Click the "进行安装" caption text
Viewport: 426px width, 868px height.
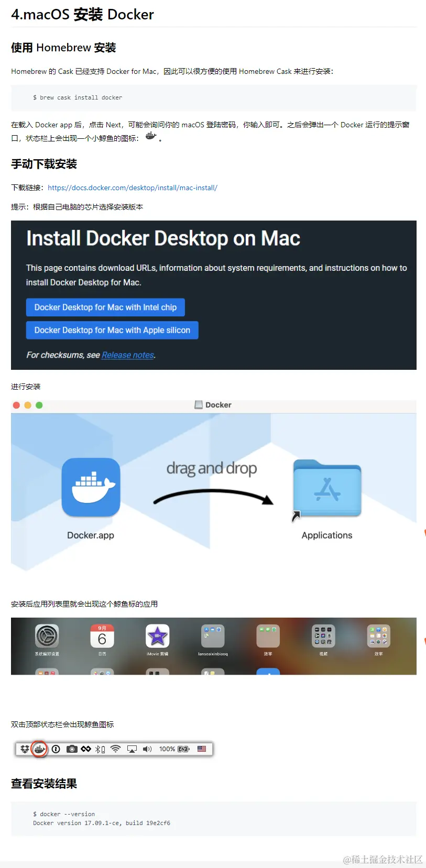pos(26,387)
